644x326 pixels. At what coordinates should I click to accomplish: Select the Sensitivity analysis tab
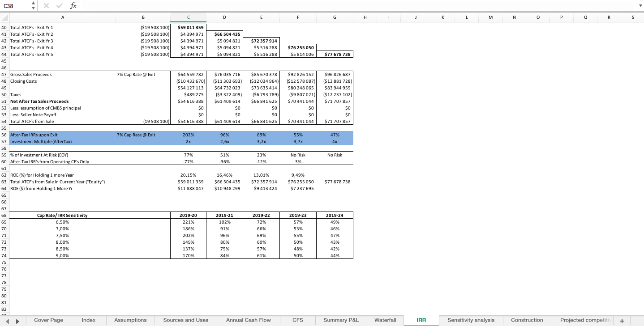[471, 320]
